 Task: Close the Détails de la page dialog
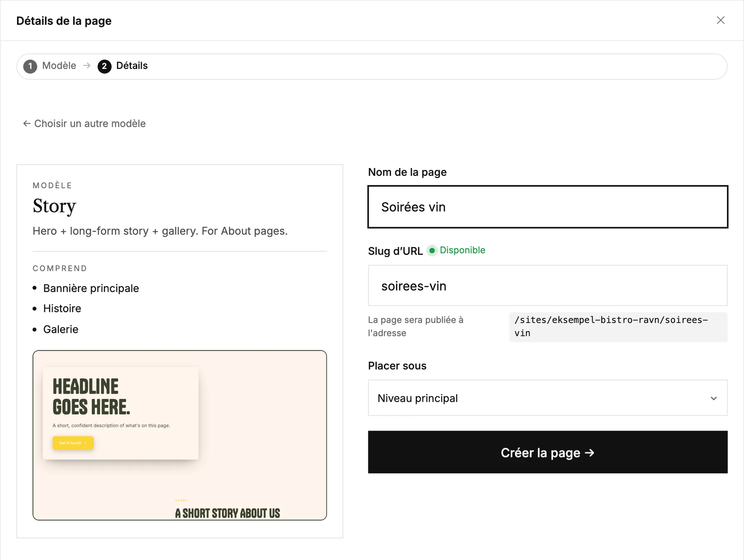coord(720,20)
